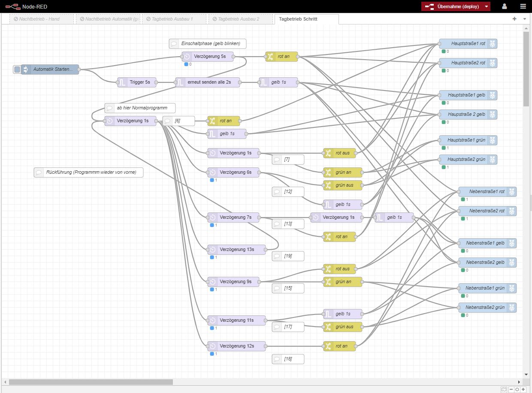Expand the deploy options dropdown arrow

point(486,6)
